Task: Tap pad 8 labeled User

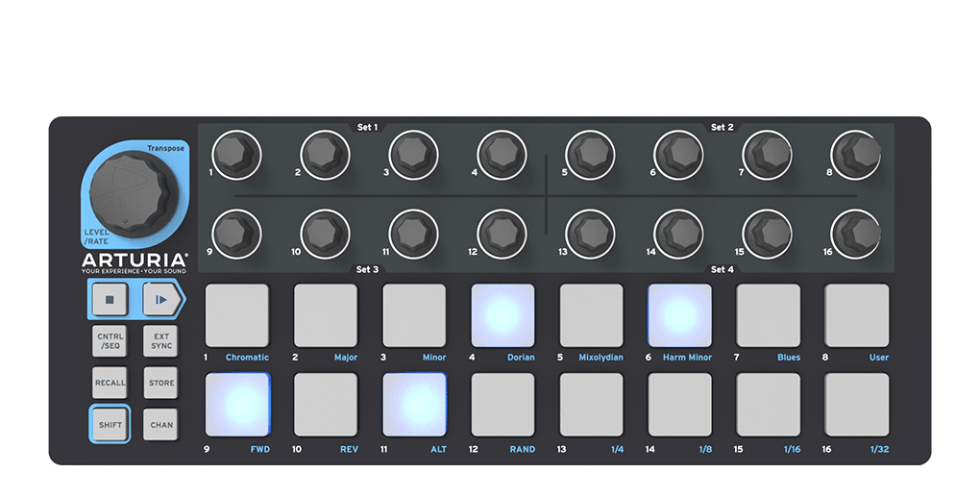Action: (x=856, y=315)
